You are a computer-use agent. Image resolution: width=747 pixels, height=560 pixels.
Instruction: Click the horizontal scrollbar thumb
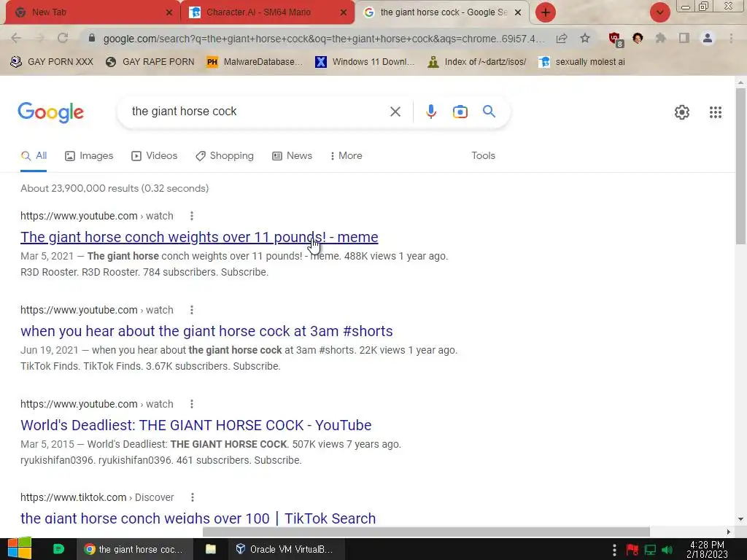click(426, 532)
